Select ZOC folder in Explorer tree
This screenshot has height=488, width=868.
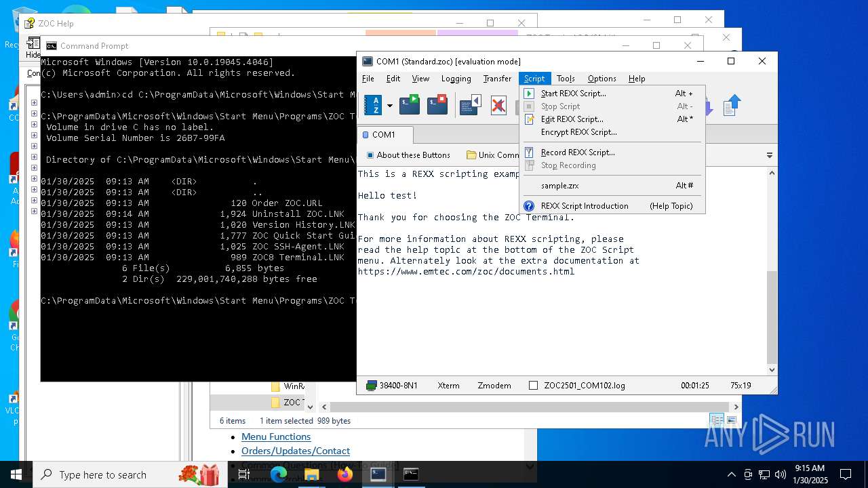click(x=288, y=403)
